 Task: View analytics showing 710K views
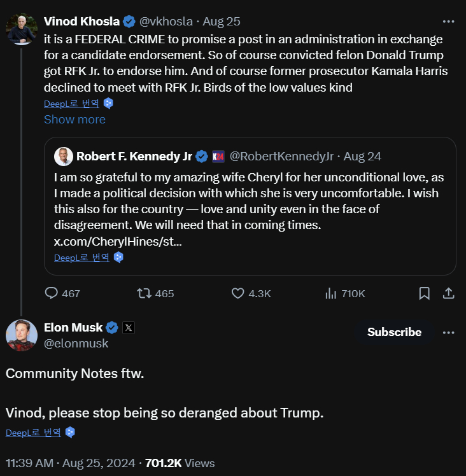331,293
